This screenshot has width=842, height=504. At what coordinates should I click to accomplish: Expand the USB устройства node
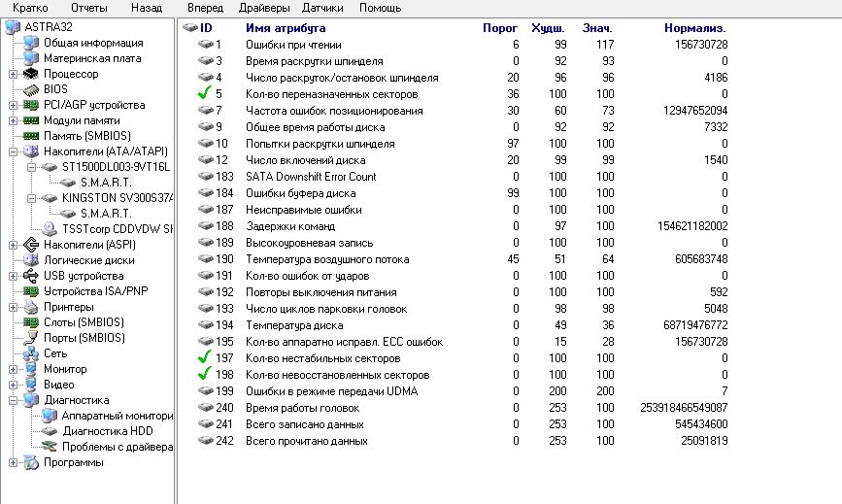pos(13,276)
